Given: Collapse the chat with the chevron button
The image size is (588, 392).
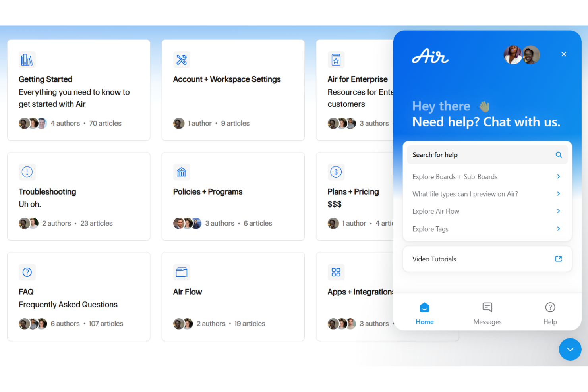Looking at the screenshot, I should tap(570, 350).
